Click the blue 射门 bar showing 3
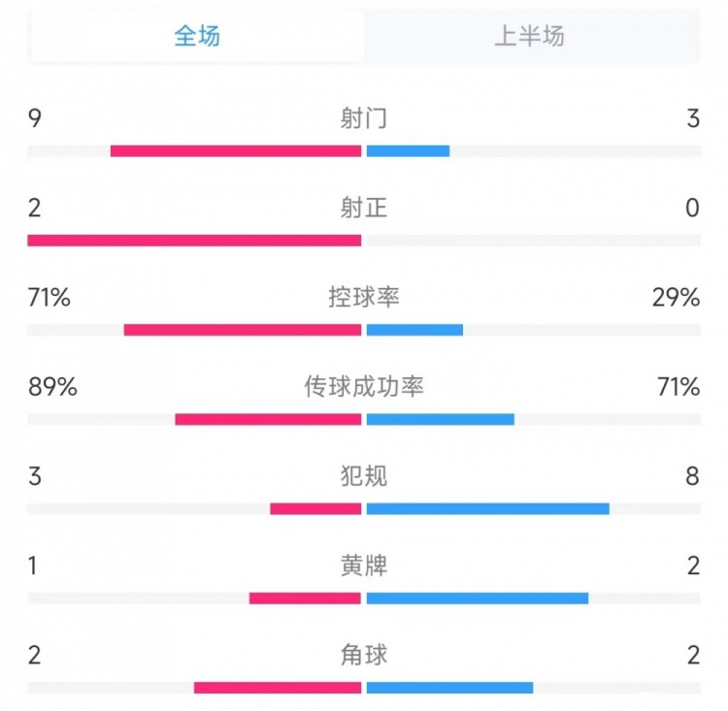This screenshot has width=728, height=711. (408, 150)
